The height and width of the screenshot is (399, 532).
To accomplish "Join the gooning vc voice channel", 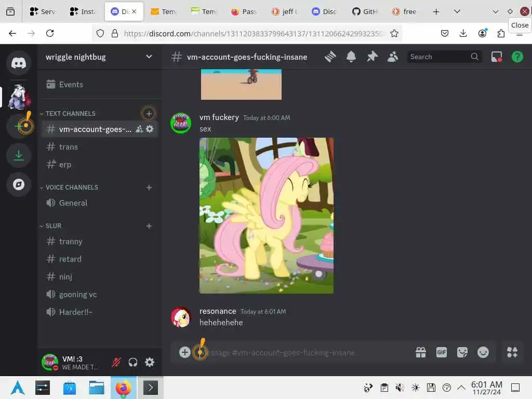I will 99,295.
